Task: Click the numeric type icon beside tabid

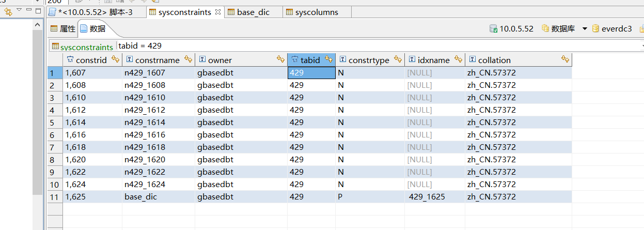Action: [x=295, y=60]
